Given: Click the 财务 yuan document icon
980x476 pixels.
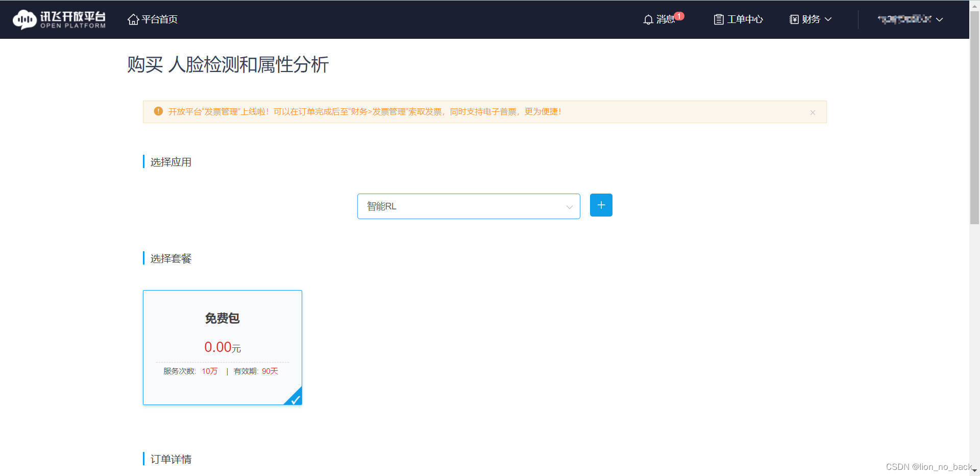Looking at the screenshot, I should coord(794,19).
